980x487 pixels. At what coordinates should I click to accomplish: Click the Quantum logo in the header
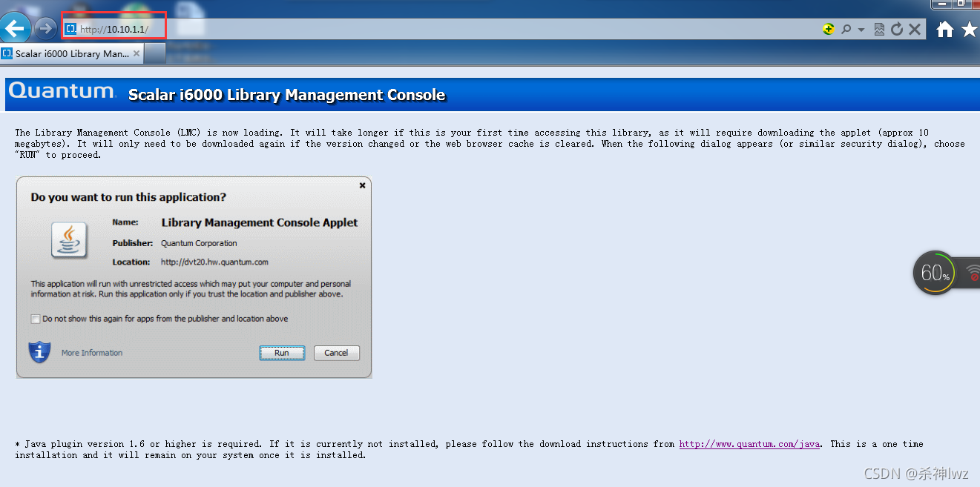point(62,91)
